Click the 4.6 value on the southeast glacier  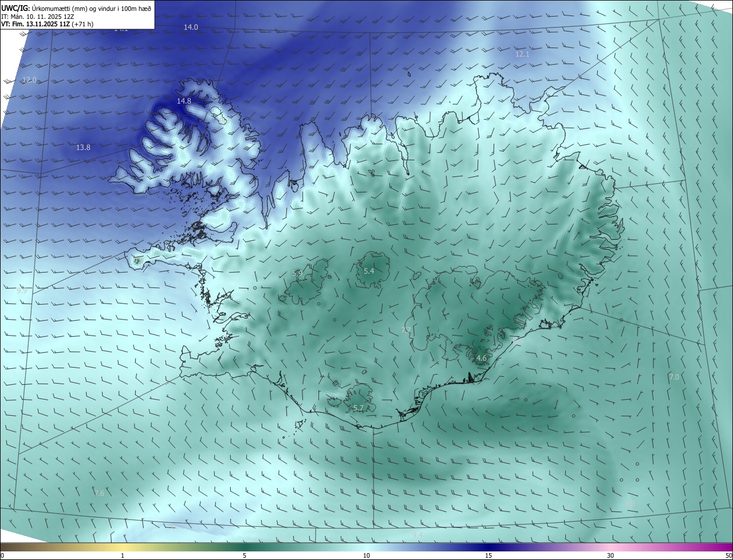coord(481,358)
